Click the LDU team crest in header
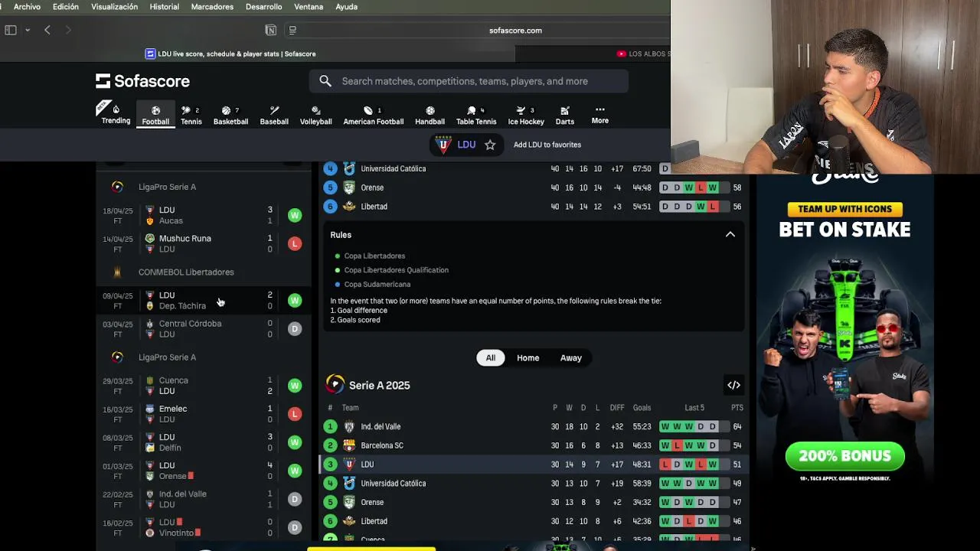This screenshot has width=980, height=551. 443,145
